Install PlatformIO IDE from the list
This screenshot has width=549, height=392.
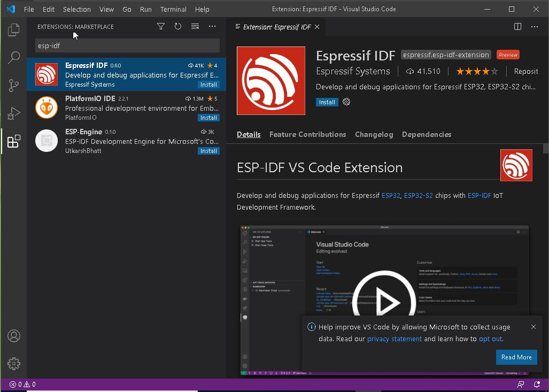coord(208,118)
